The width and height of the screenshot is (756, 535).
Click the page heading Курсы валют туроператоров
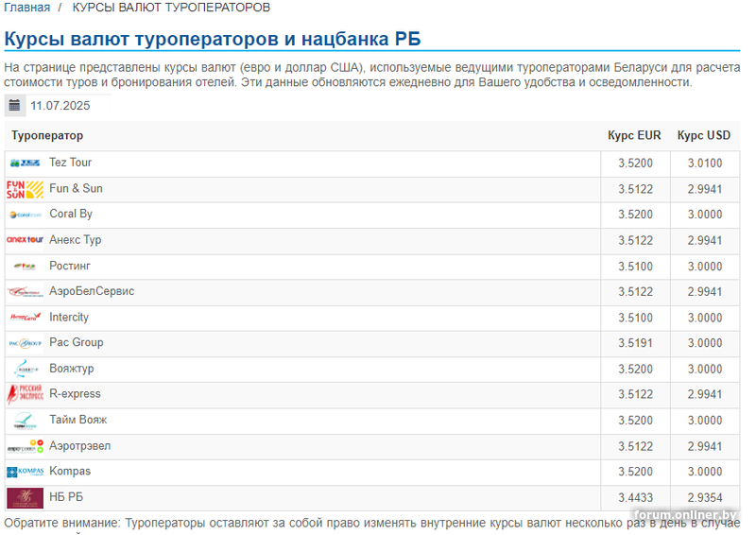[x=212, y=39]
